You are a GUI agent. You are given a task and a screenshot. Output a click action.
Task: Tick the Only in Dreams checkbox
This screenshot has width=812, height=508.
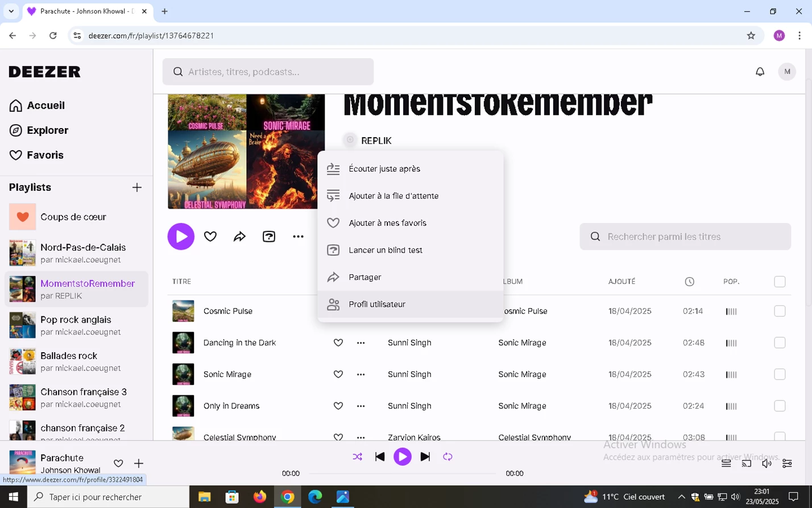point(780,406)
